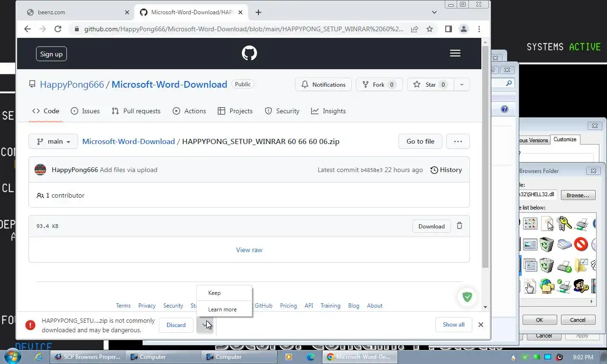Open repository Security tab
607x364 pixels.
click(x=282, y=111)
